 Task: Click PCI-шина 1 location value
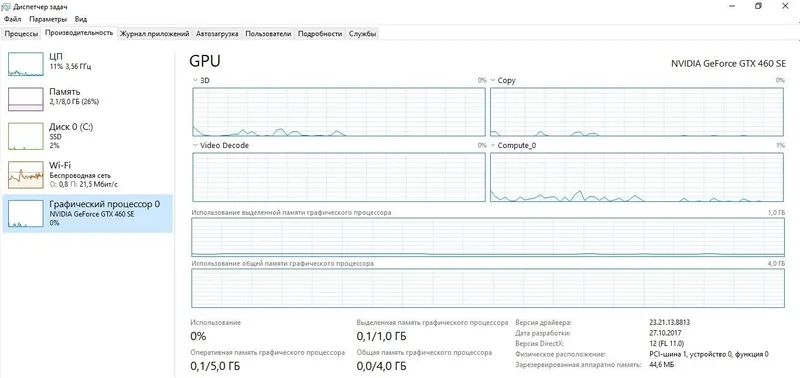pyautogui.click(x=709, y=354)
